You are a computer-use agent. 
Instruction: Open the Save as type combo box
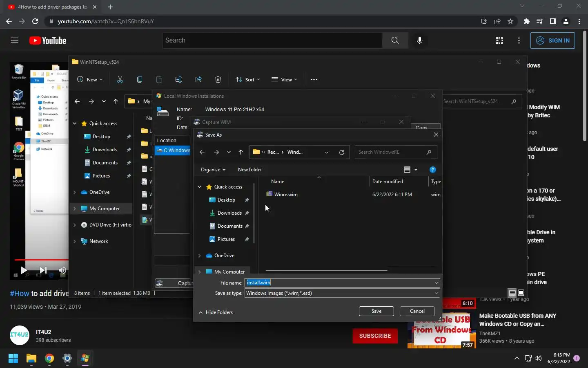pos(342,293)
